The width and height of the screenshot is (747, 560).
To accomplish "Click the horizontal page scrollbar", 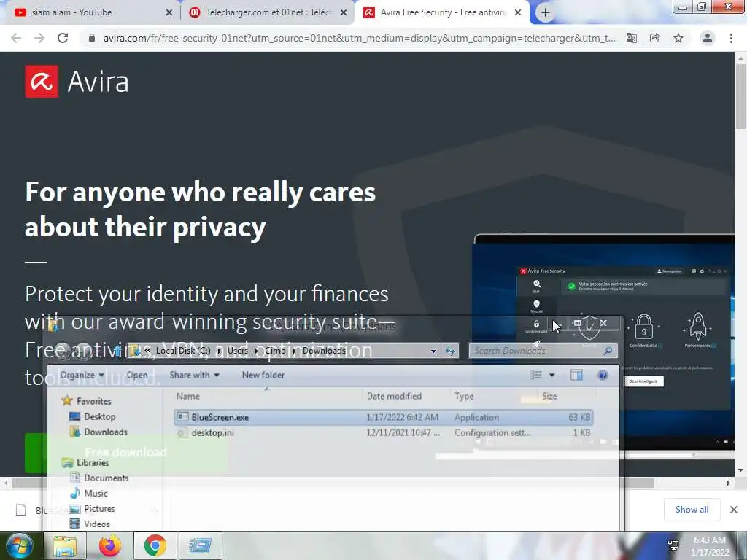I will [x=333, y=483].
